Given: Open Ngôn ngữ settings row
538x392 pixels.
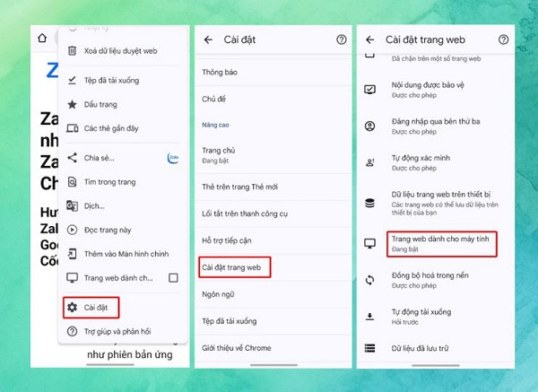Looking at the screenshot, I should 273,294.
